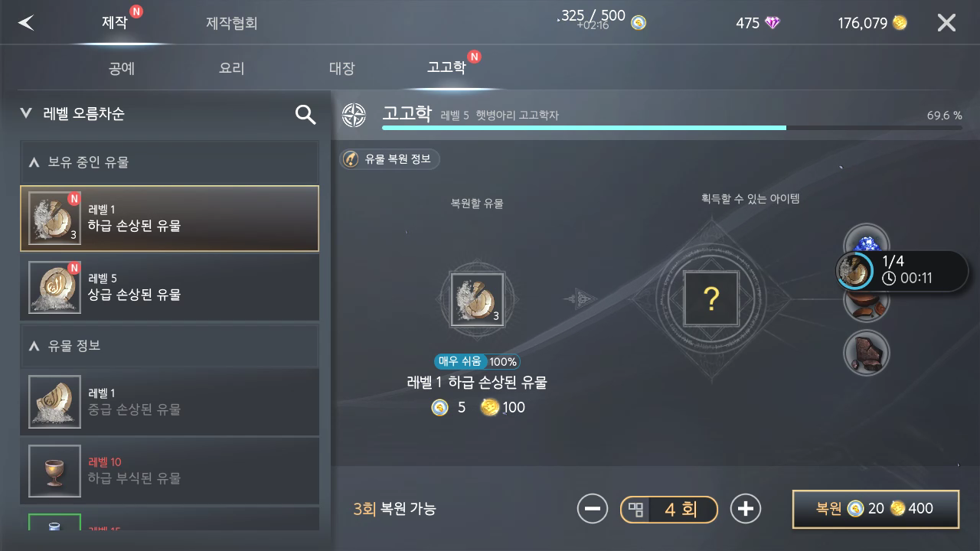
Task: Select the blue gem reward icon
Action: pos(866,243)
